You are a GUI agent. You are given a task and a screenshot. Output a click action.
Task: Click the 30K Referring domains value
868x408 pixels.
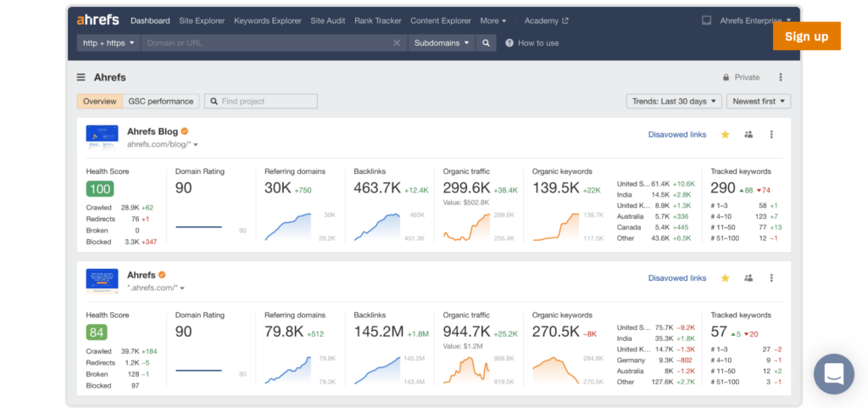point(277,188)
